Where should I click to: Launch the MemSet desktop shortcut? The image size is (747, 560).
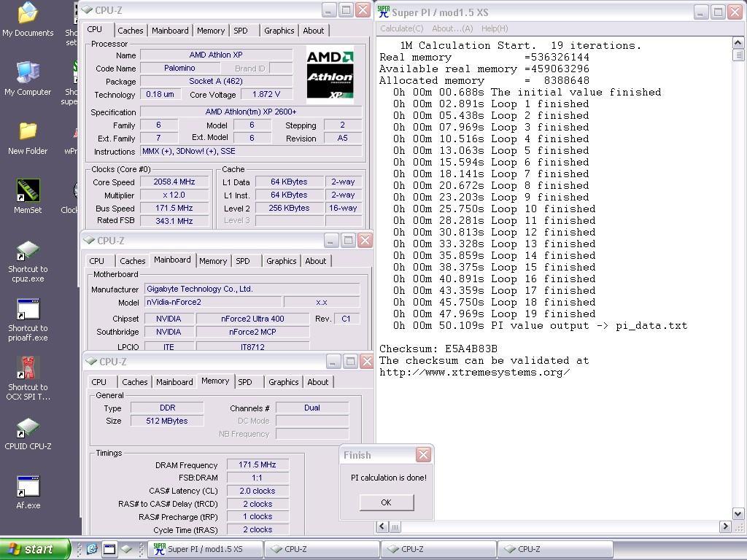[x=28, y=196]
